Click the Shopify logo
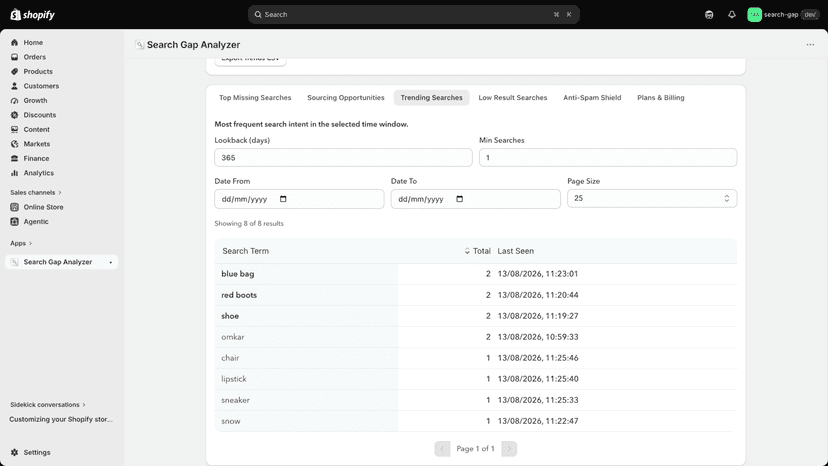828x466 pixels. pos(33,15)
